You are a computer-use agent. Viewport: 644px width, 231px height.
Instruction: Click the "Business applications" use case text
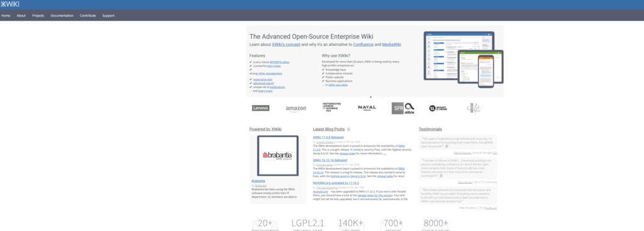point(339,81)
